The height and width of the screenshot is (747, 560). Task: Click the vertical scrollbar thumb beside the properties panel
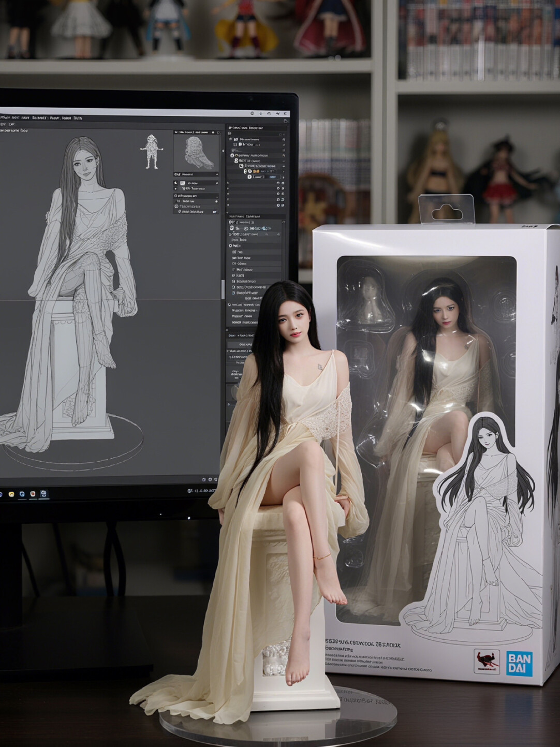click(223, 289)
